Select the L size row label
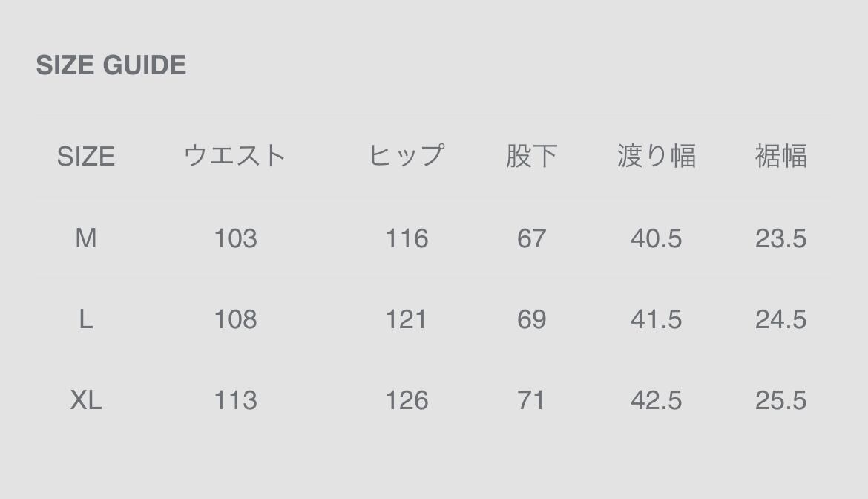The image size is (868, 499). point(86,319)
